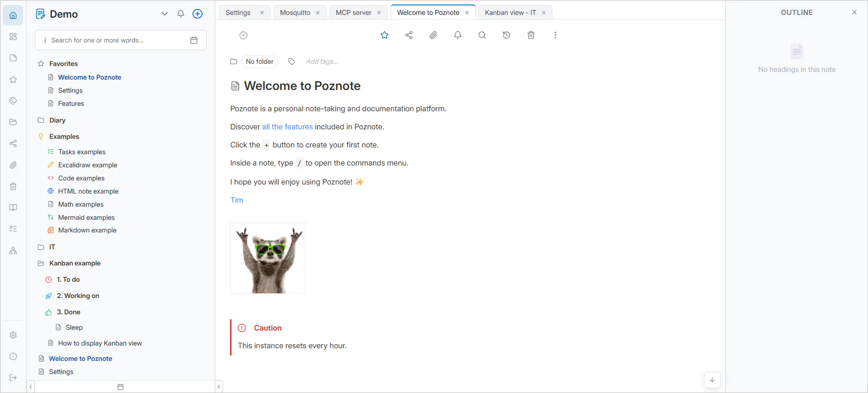Open the home icon in left rail
The image size is (868, 393).
[x=13, y=15]
